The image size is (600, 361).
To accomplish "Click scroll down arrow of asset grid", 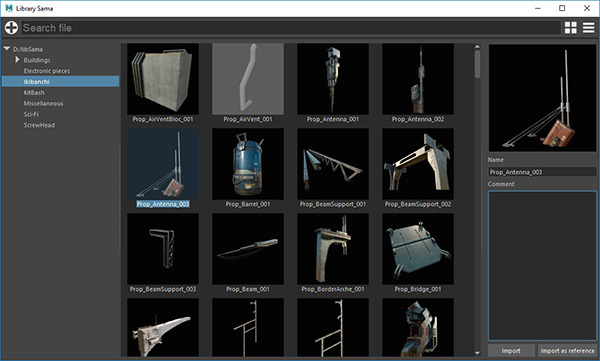I will click(x=477, y=353).
